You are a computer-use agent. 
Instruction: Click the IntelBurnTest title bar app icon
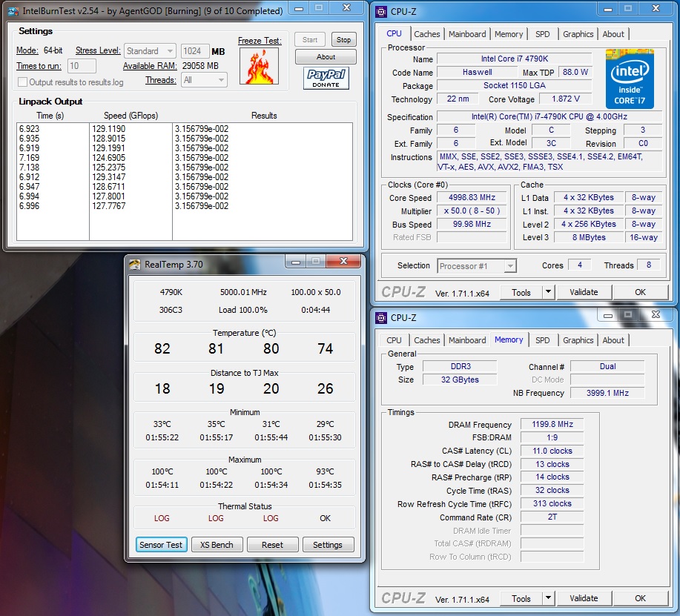click(x=13, y=11)
